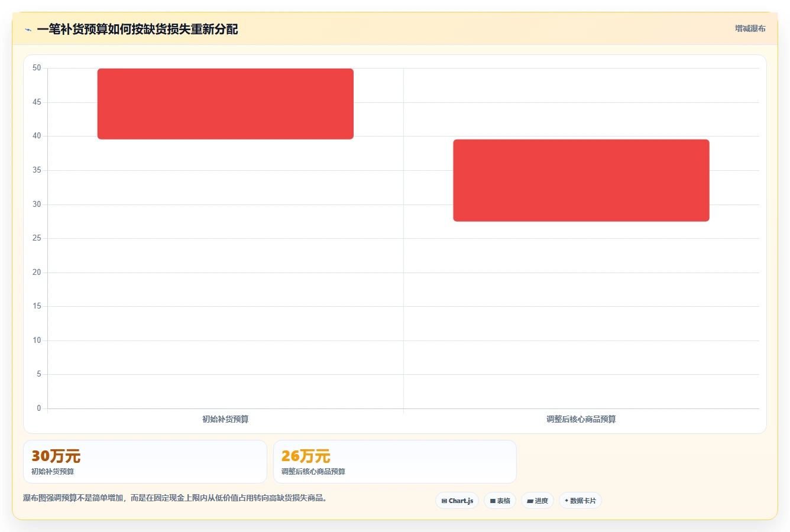This screenshot has width=790, height=532.
Task: Click y-axis value 50
Action: 37,68
